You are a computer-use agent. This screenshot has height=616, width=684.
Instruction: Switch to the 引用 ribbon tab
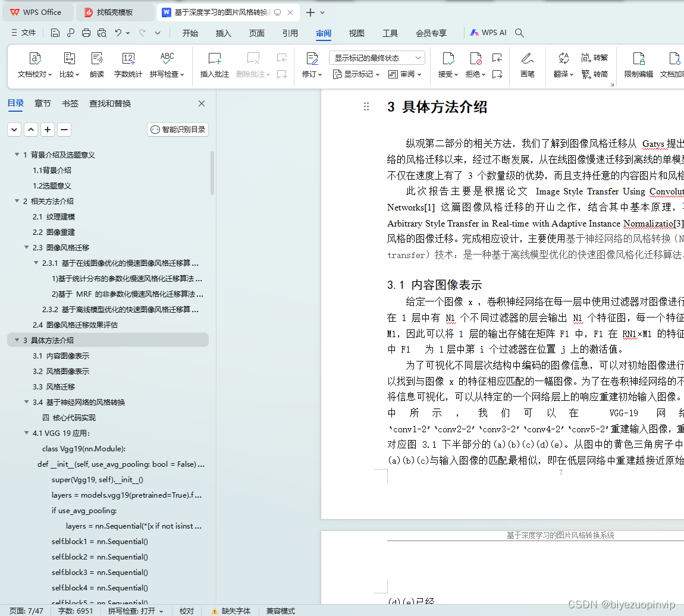290,33
